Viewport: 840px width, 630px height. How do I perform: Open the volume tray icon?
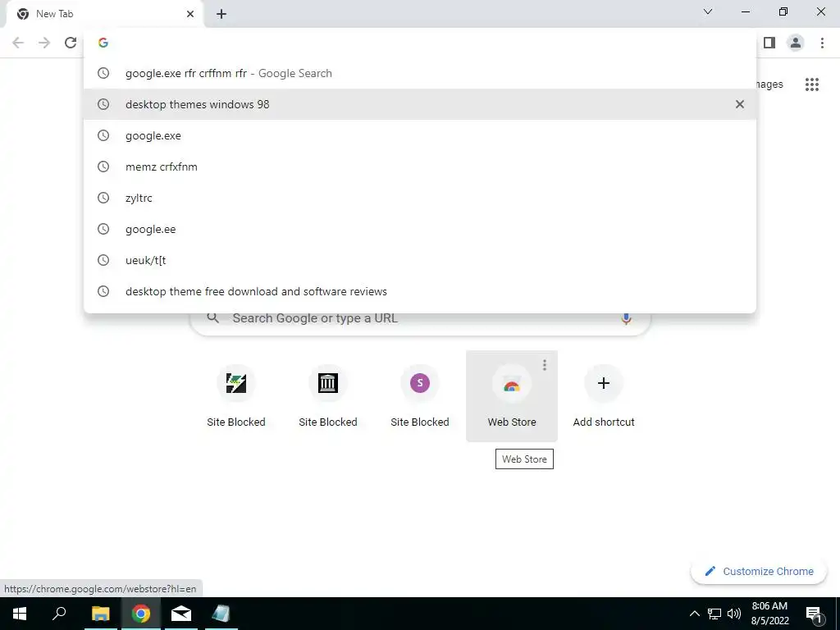[x=734, y=614]
